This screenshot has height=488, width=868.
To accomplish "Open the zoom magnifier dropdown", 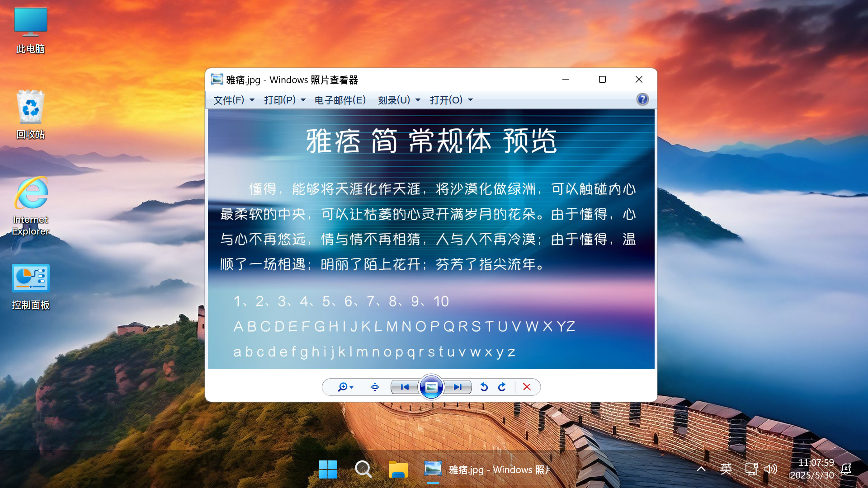I will (345, 387).
